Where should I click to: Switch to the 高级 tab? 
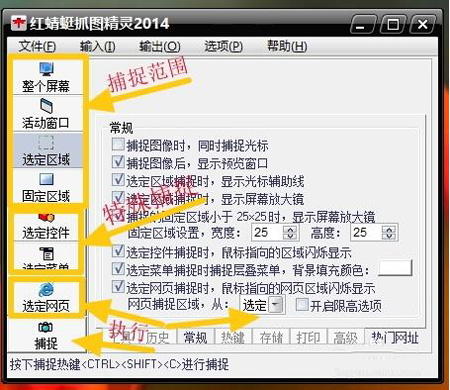point(345,338)
